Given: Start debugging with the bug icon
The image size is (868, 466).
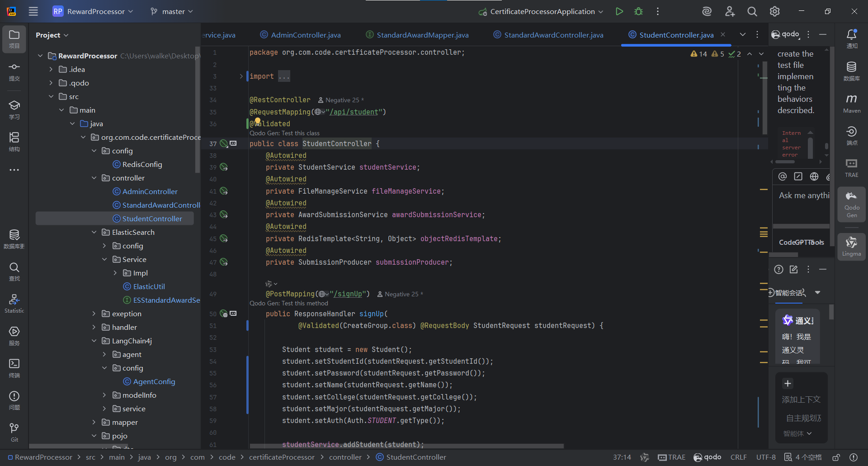Looking at the screenshot, I should coord(638,11).
